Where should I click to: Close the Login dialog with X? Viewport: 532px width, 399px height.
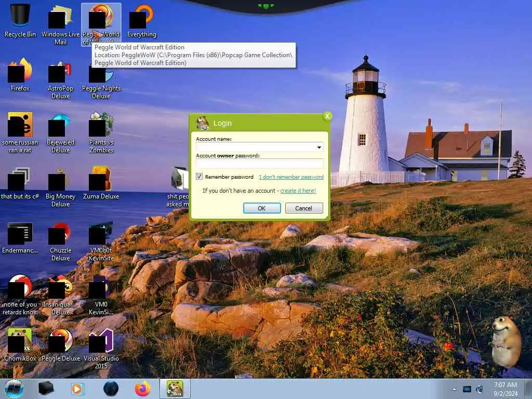point(327,116)
